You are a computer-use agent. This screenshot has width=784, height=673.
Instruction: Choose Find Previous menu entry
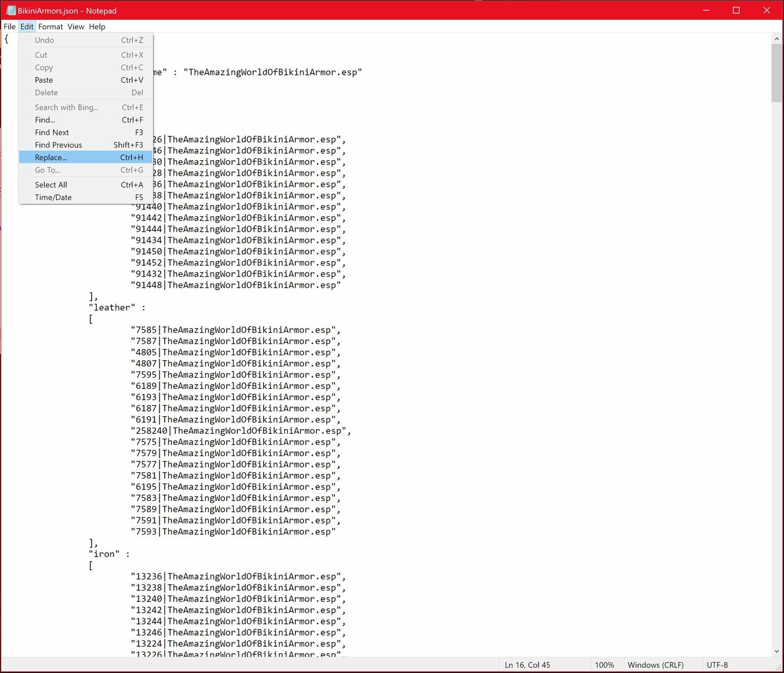coord(86,145)
